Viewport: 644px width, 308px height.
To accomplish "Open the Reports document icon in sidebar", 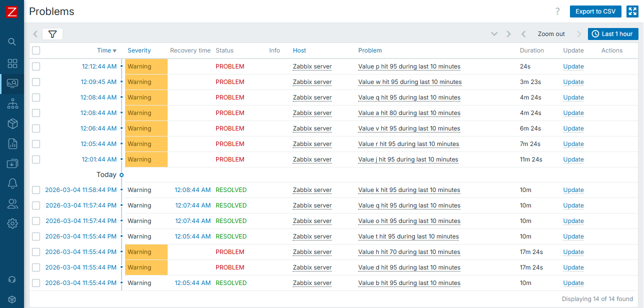I will [13, 143].
